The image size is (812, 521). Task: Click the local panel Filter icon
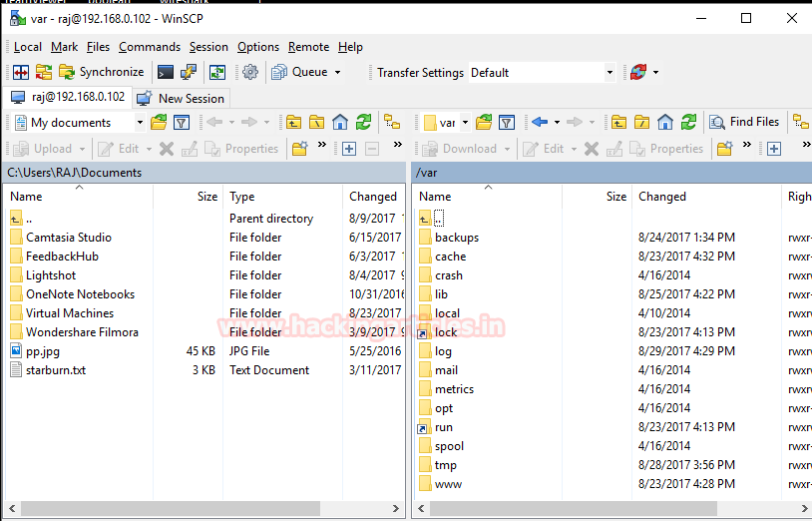click(182, 123)
